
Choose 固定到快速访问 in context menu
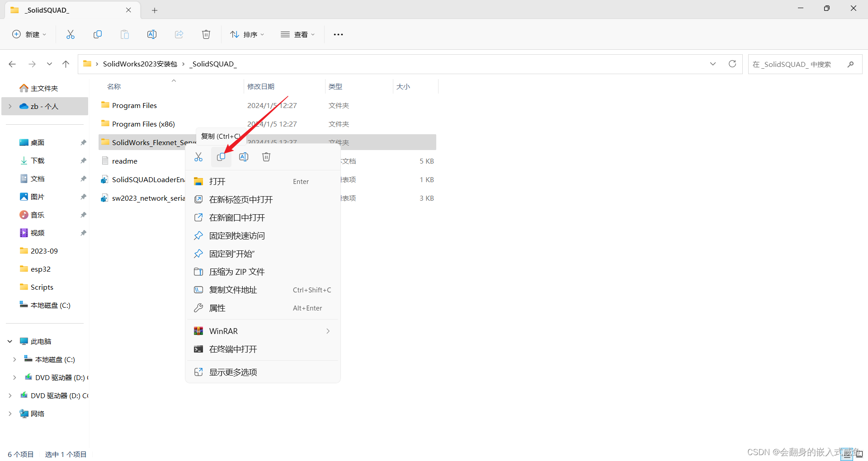(x=263, y=235)
